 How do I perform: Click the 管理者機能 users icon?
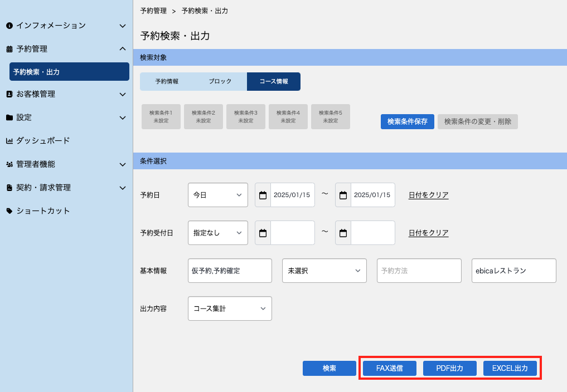click(9, 164)
